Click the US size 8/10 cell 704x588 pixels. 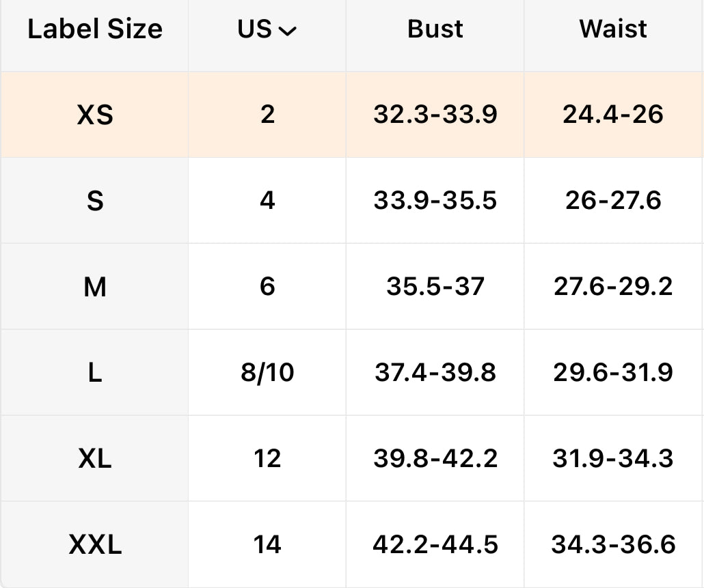pyautogui.click(x=267, y=373)
